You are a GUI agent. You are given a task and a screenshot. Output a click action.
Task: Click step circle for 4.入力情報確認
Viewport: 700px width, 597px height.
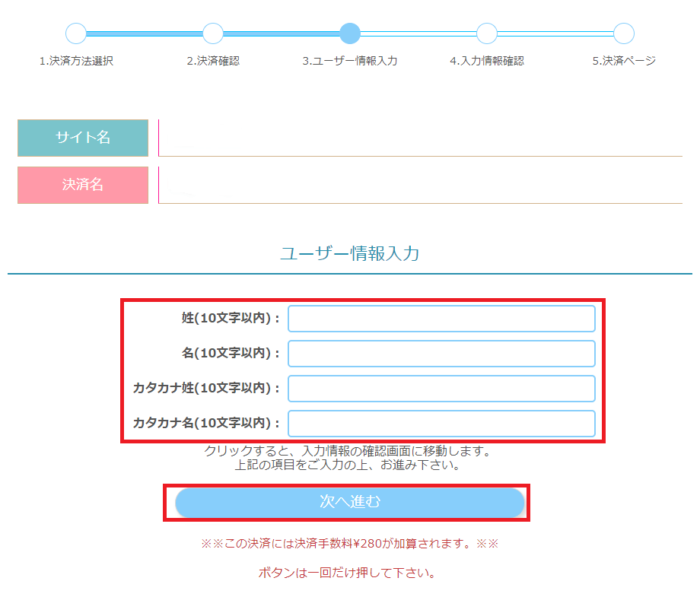487,33
